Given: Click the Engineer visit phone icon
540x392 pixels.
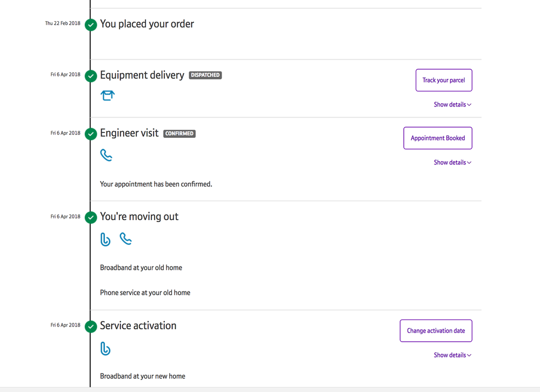Looking at the screenshot, I should 106,155.
